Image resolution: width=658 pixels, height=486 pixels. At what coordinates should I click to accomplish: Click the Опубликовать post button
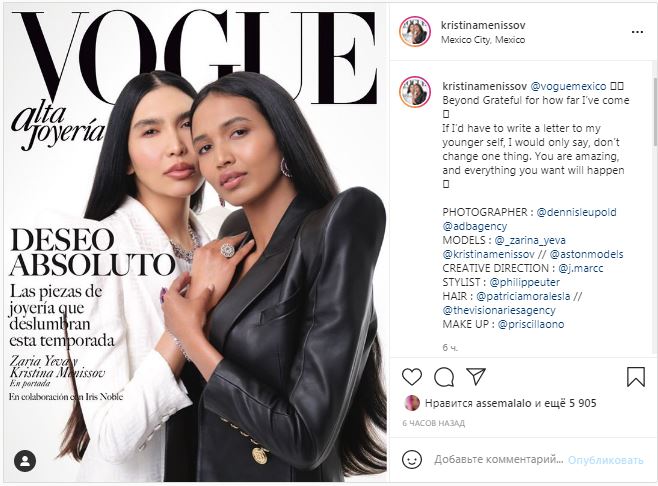tap(606, 460)
